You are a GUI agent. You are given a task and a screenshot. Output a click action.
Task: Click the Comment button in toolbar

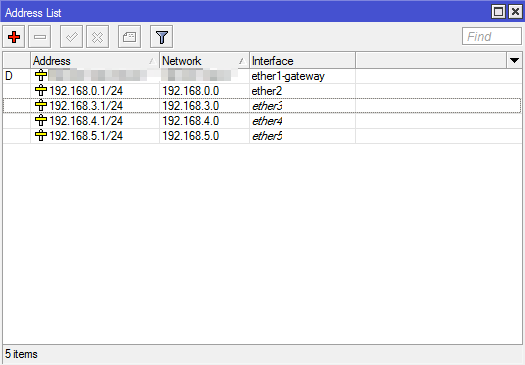click(x=129, y=36)
